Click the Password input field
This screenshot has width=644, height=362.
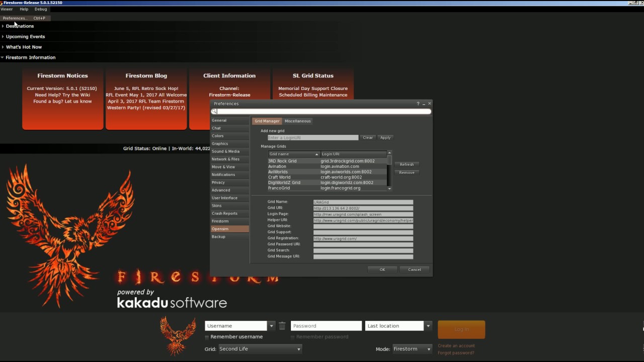click(x=326, y=326)
